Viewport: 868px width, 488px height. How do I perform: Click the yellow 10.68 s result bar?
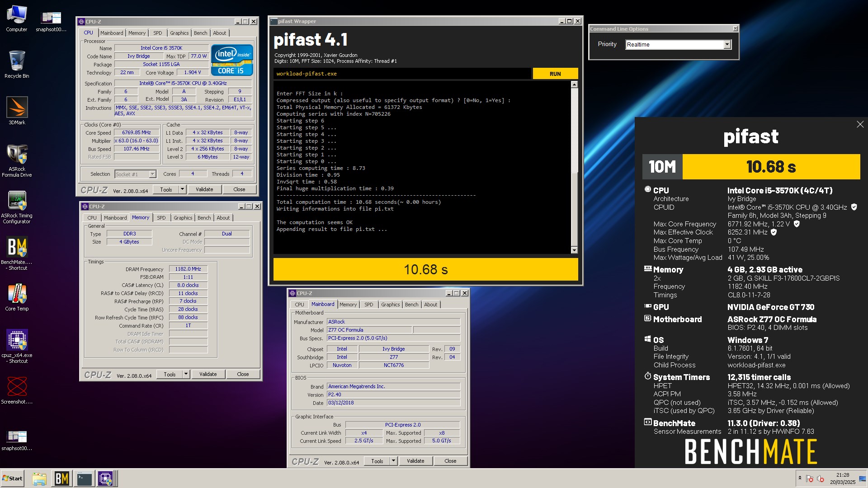click(x=425, y=269)
